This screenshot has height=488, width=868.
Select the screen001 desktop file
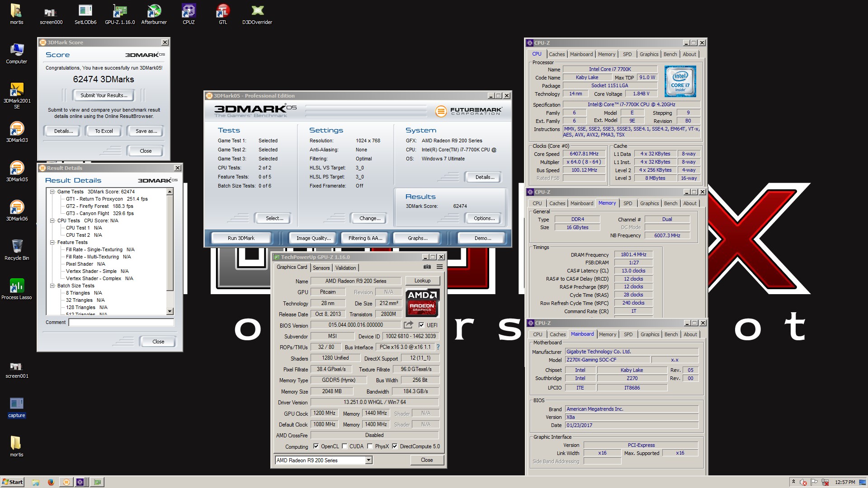(17, 369)
